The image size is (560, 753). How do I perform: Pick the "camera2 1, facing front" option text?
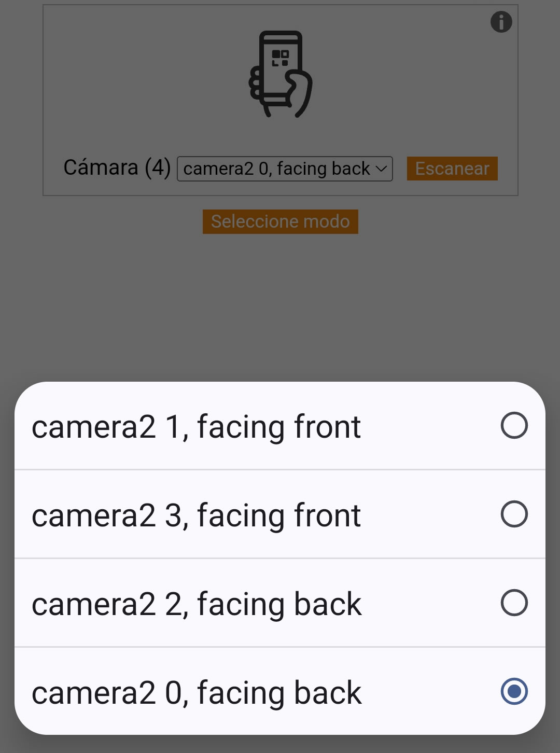(196, 427)
